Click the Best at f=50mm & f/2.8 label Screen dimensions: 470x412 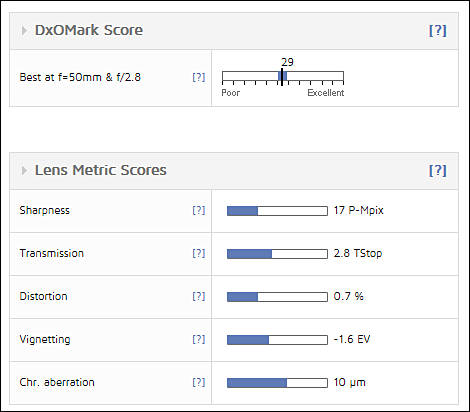pos(80,77)
